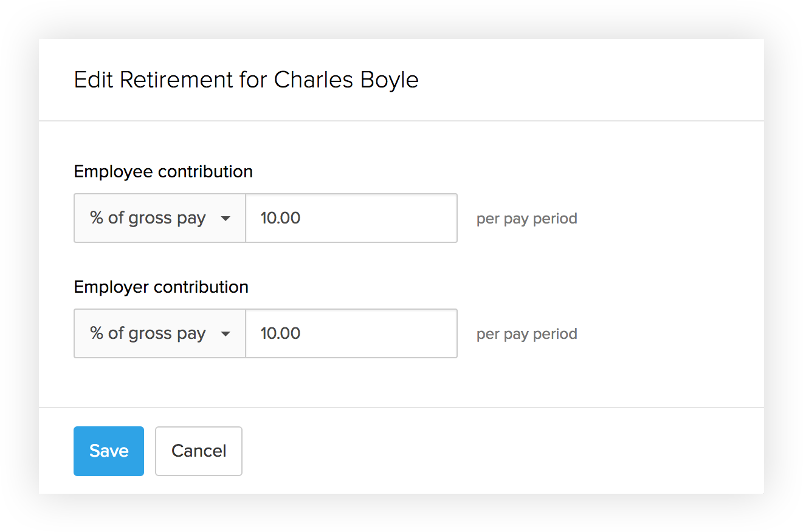The image size is (803, 532).
Task: Click "per pay period" beside Employee contribution
Action: tap(526, 219)
